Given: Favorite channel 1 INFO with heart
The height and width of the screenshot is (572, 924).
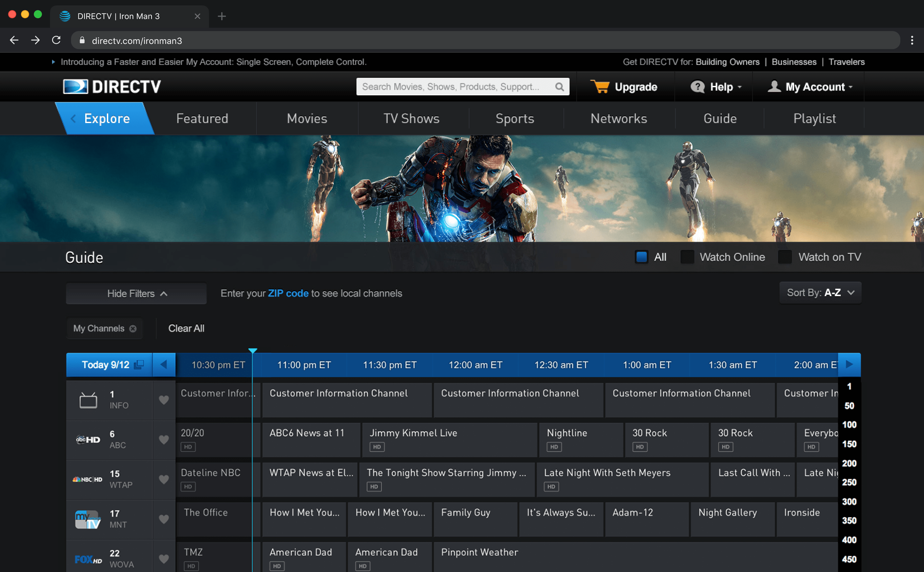Looking at the screenshot, I should pyautogui.click(x=164, y=400).
